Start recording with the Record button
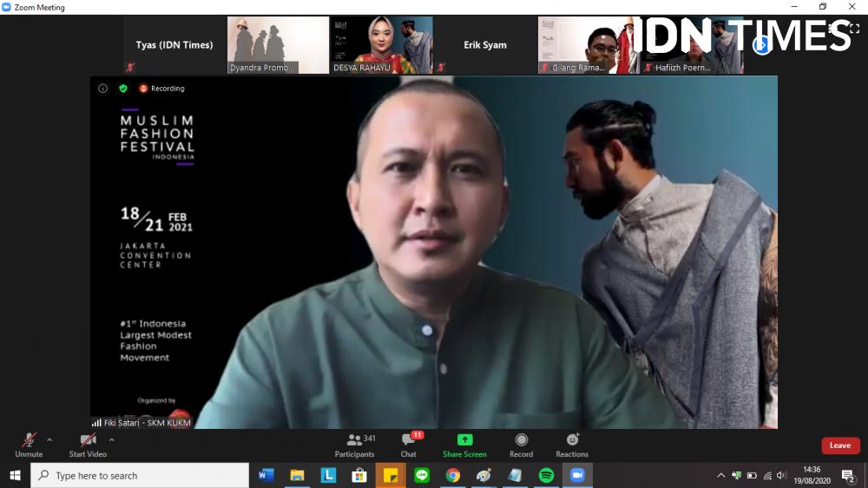This screenshot has width=868, height=488. tap(521, 445)
